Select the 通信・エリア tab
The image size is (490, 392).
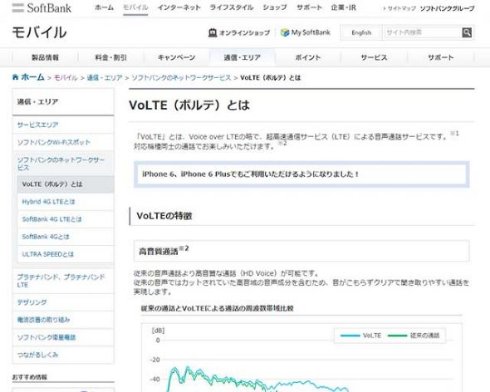[x=242, y=58]
